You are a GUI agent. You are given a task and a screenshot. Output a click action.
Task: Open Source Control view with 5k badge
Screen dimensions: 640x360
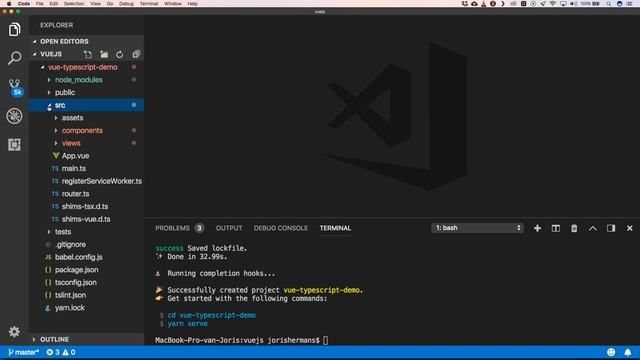click(15, 87)
